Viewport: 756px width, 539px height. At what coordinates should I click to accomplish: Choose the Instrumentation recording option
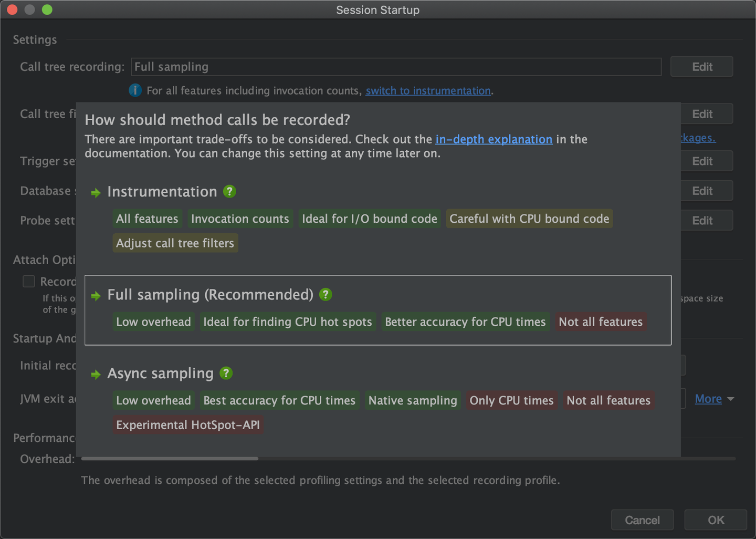point(162,192)
